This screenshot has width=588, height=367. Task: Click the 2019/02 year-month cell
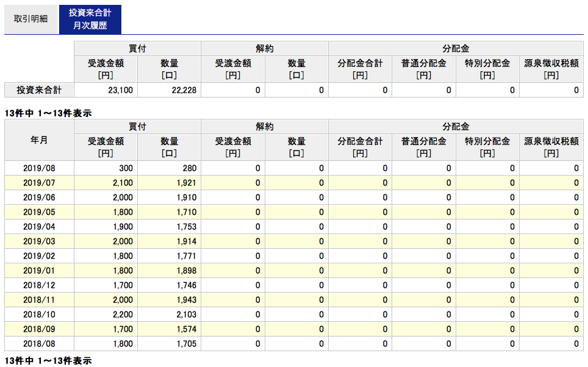39,256
